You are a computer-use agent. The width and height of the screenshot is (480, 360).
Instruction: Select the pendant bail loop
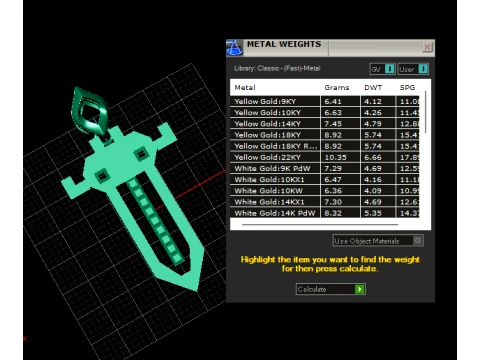pyautogui.click(x=89, y=112)
